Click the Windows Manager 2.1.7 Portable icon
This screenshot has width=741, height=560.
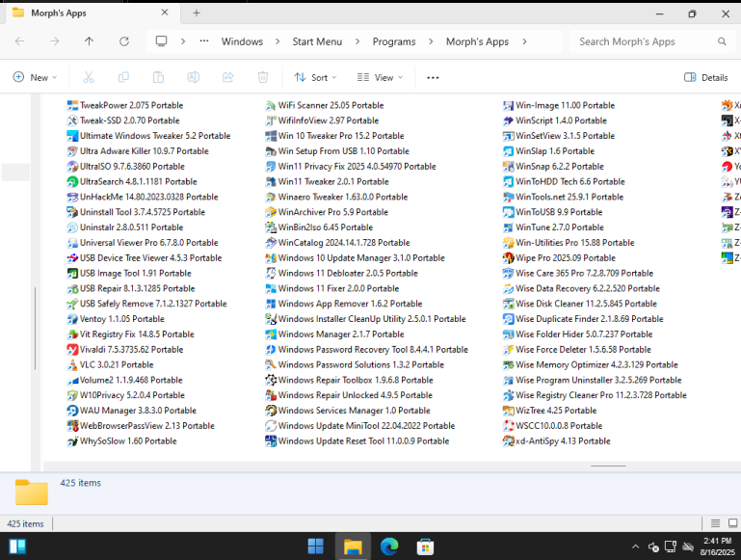(271, 334)
